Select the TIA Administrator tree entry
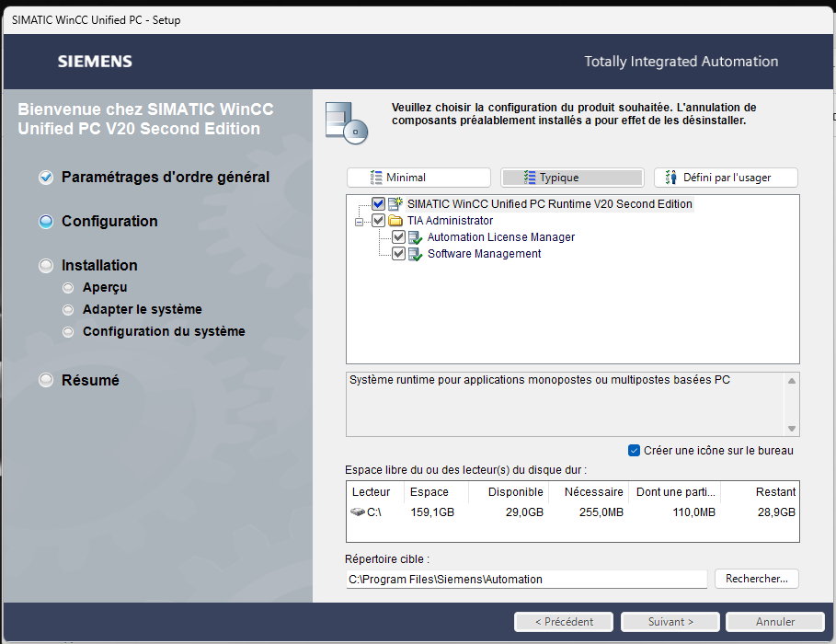The width and height of the screenshot is (836, 644). 450,221
